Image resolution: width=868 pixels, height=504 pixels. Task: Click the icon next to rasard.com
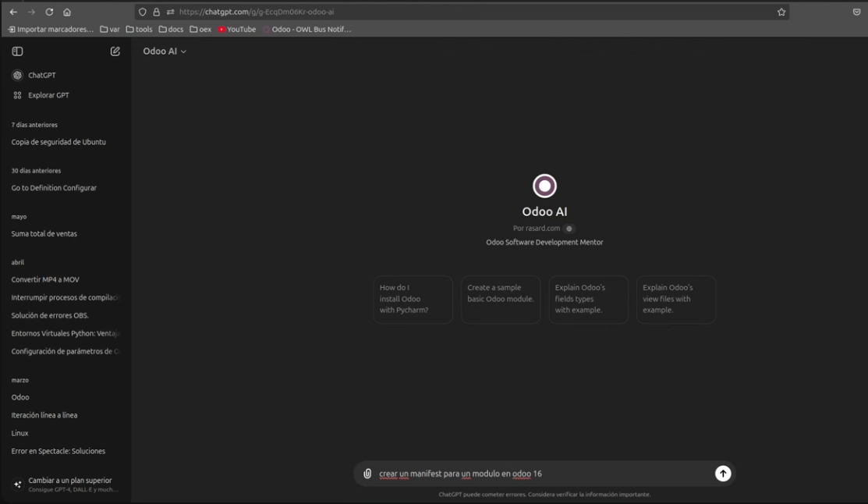[x=569, y=228]
